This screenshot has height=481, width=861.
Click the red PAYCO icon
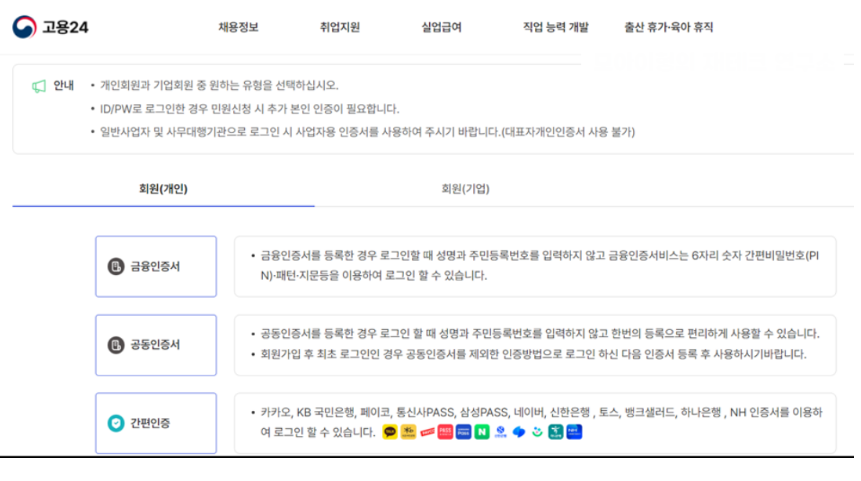[x=427, y=432]
